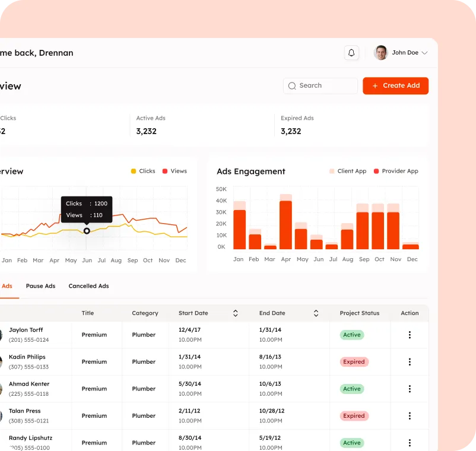Switch to the Pause Ads tab

[x=40, y=286]
